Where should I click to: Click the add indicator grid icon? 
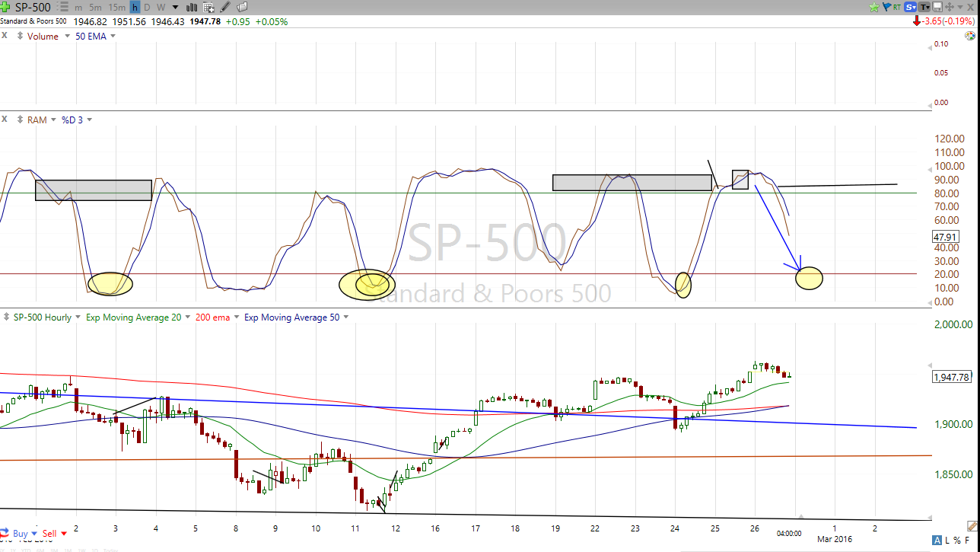[208, 8]
